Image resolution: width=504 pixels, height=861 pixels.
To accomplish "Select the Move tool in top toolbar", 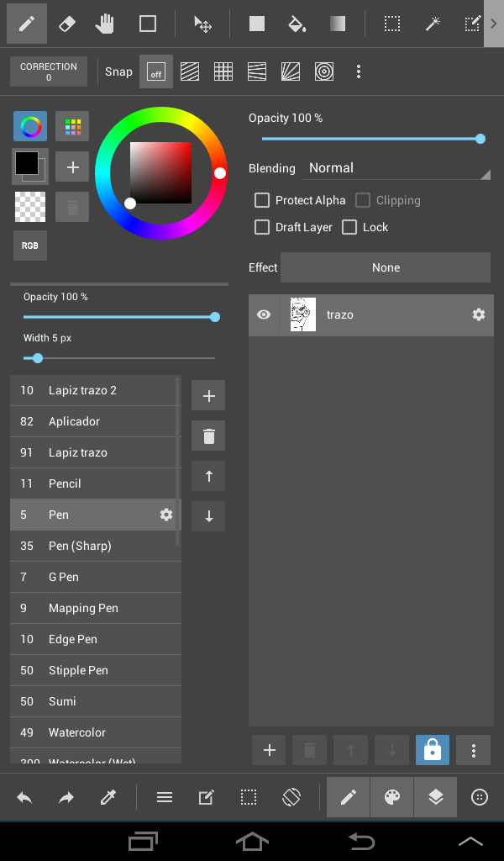I will point(202,23).
